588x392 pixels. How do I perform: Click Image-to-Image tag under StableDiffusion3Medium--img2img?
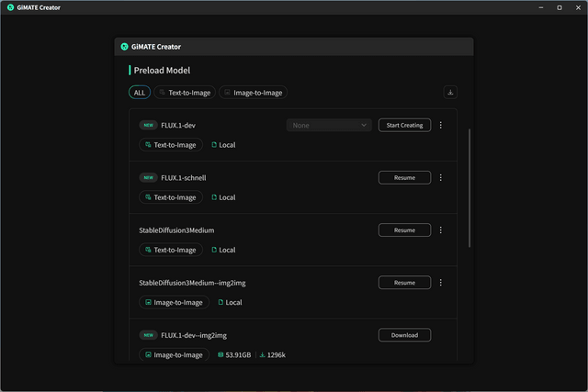tap(174, 302)
